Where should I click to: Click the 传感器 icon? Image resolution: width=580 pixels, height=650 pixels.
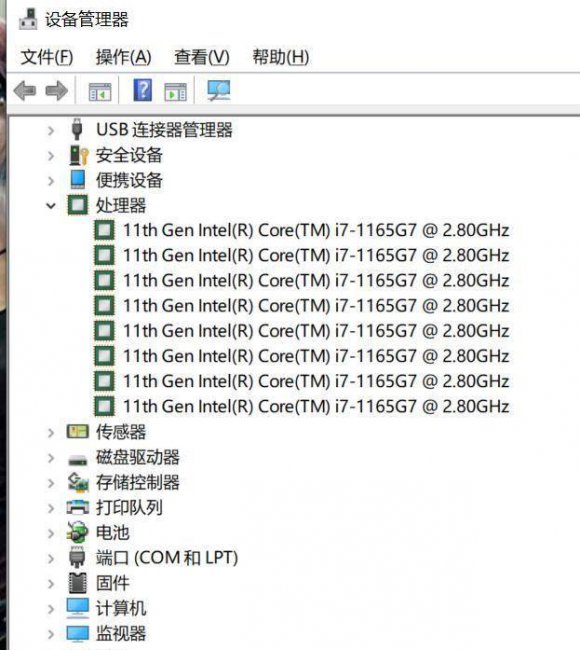click(x=78, y=432)
